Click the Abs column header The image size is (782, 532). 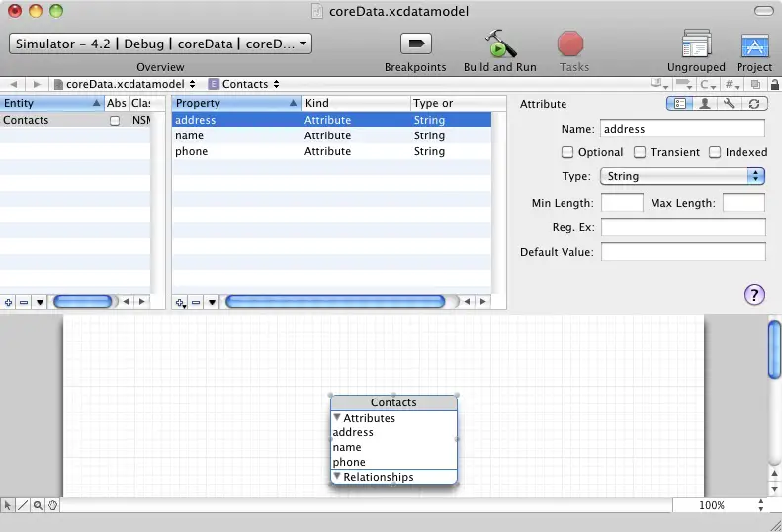[x=117, y=103]
